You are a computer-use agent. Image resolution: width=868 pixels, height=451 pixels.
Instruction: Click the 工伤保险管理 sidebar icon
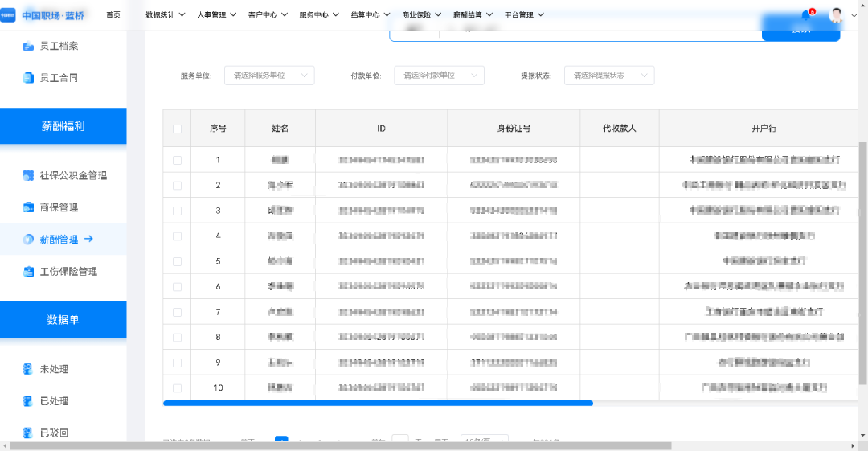click(x=27, y=272)
